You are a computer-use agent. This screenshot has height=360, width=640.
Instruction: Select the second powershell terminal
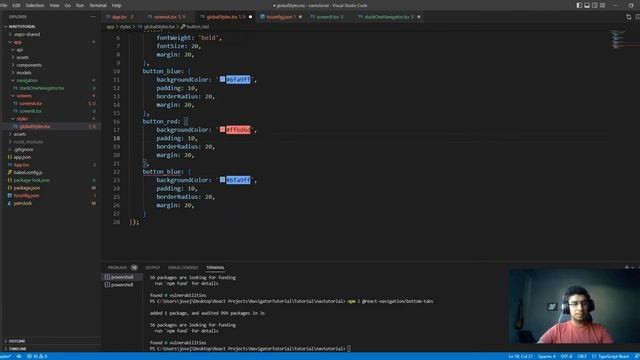click(x=122, y=285)
